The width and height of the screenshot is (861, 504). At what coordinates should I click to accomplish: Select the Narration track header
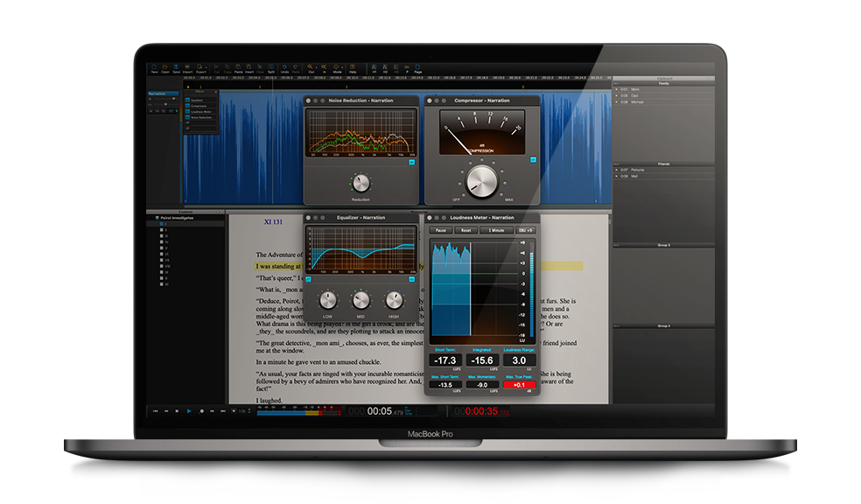click(162, 93)
